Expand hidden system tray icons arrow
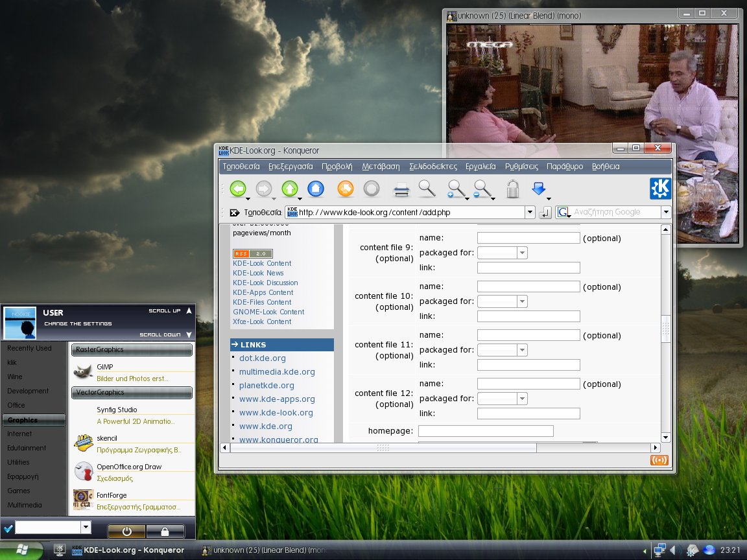747x560 pixels. (x=645, y=551)
